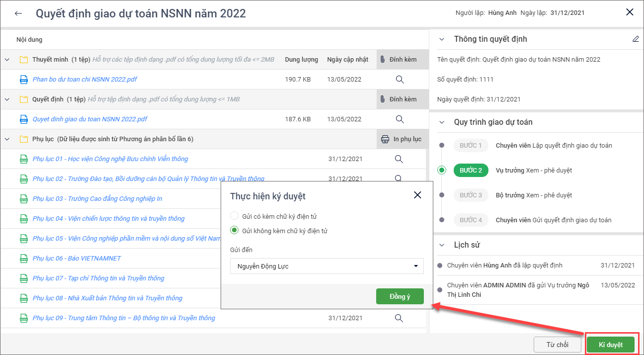Viewport: 644px width, 355px height.
Task: Collapse the Quy trình giao dự toán panel
Action: pyautogui.click(x=442, y=122)
